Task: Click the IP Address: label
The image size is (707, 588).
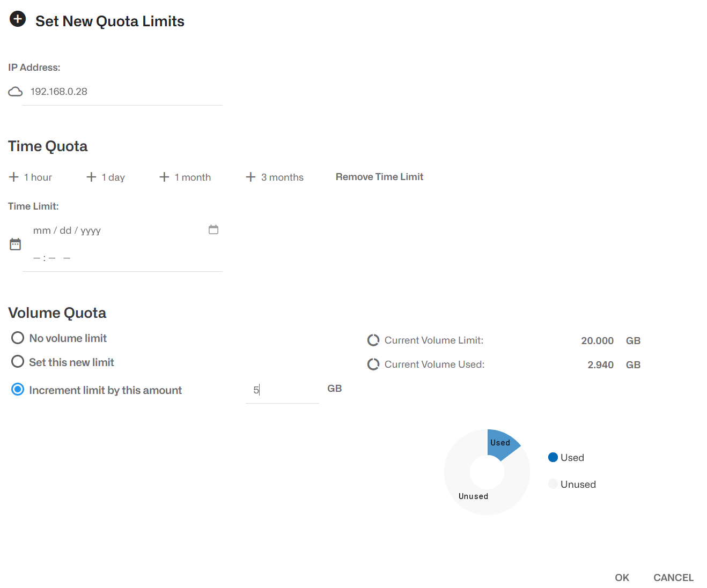Action: [34, 68]
